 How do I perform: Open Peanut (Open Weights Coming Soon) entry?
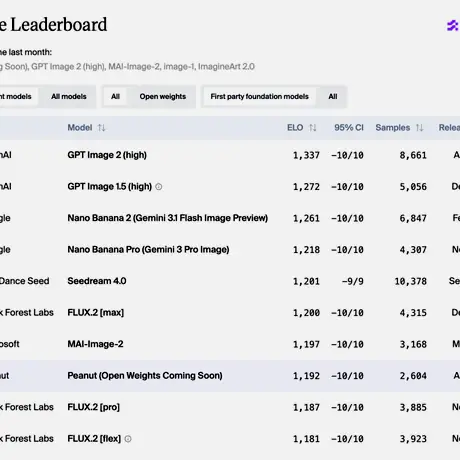[x=145, y=376]
